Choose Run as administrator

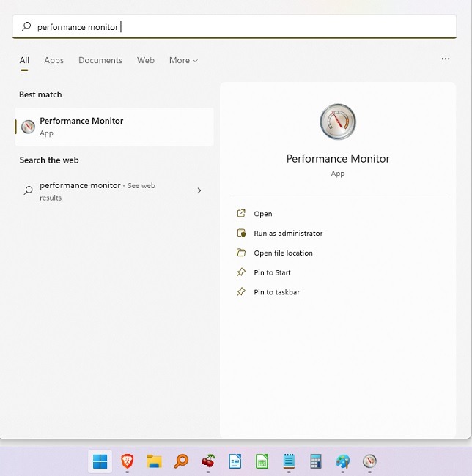279,233
